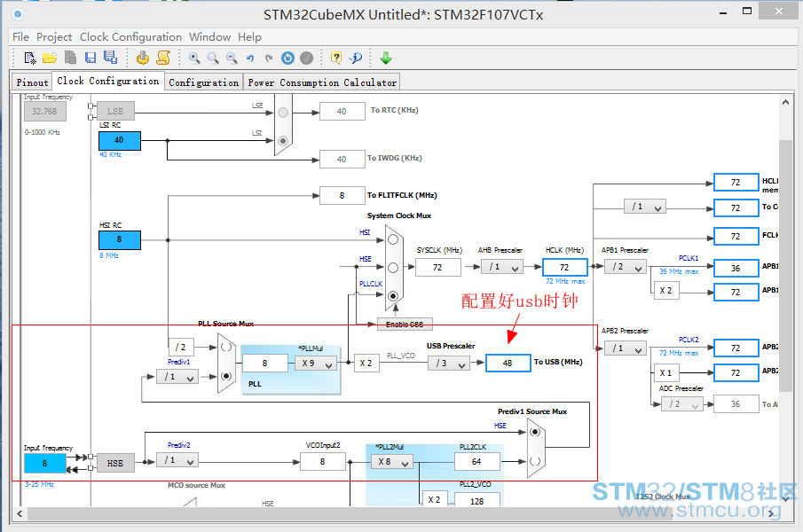
Task: Click the horizontal scrollbar left arrow
Action: (x=20, y=513)
